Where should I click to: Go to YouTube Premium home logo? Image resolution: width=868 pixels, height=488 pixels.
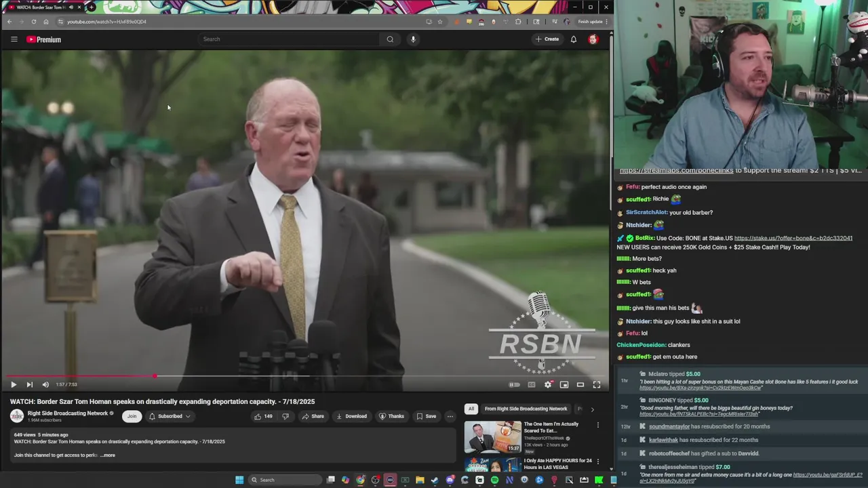tap(44, 39)
